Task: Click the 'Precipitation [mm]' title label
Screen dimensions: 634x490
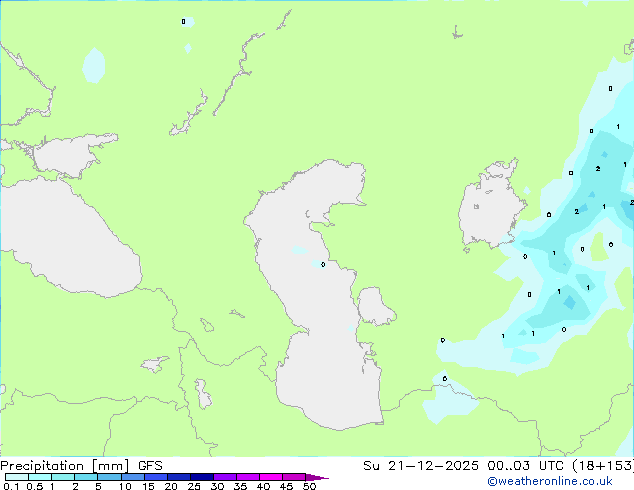Action: click(65, 466)
